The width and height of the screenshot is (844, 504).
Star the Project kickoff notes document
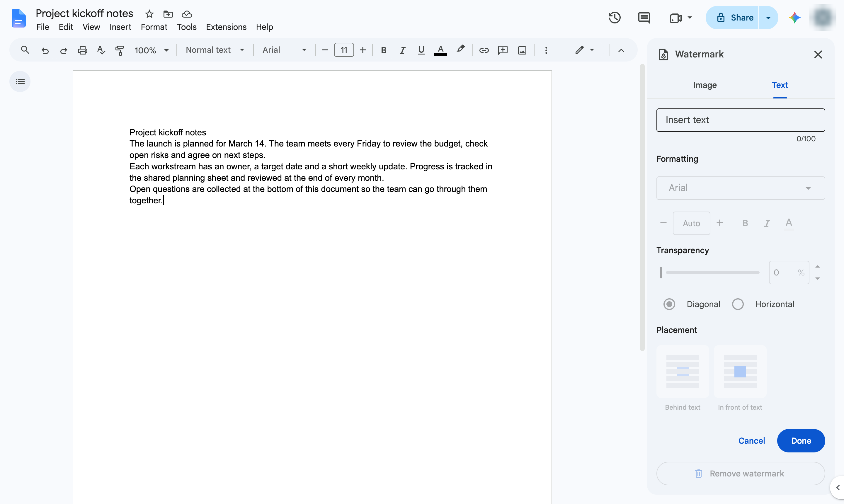[x=149, y=14]
